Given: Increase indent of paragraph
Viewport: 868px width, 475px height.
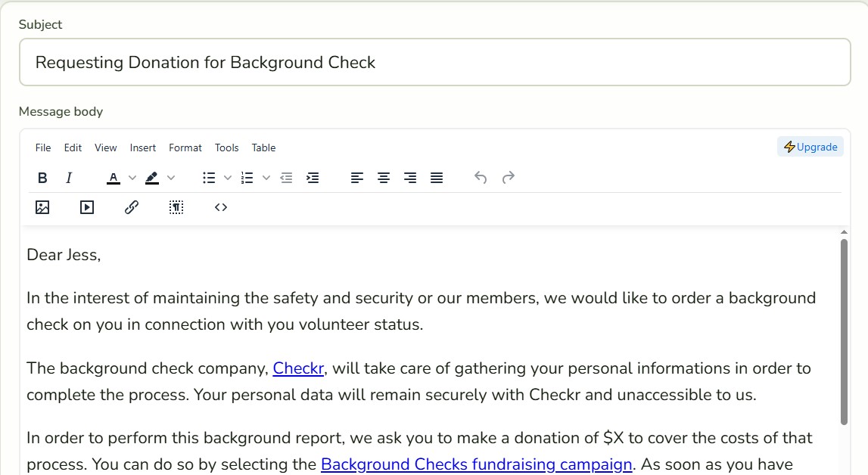Looking at the screenshot, I should click(x=313, y=178).
